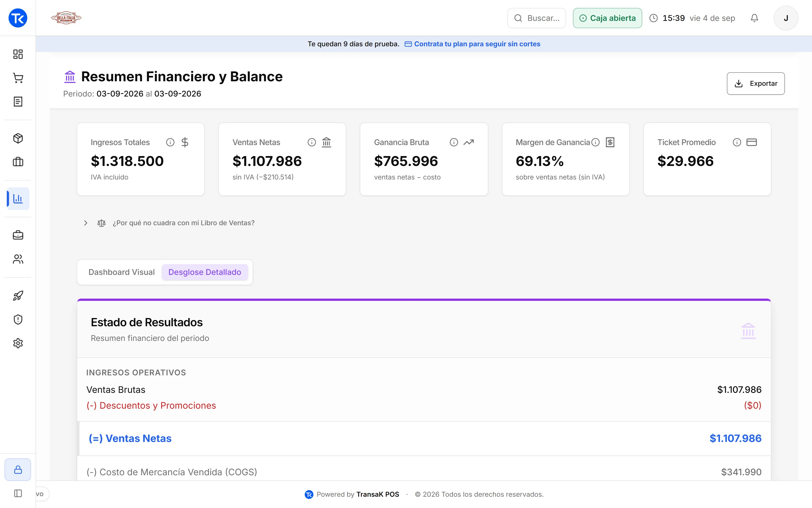Open the users people sidebar icon
The image size is (812, 508).
tap(18, 259)
